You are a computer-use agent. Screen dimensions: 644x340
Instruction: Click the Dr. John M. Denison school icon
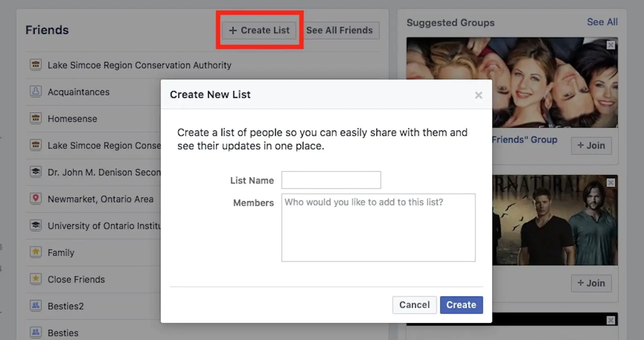click(36, 172)
